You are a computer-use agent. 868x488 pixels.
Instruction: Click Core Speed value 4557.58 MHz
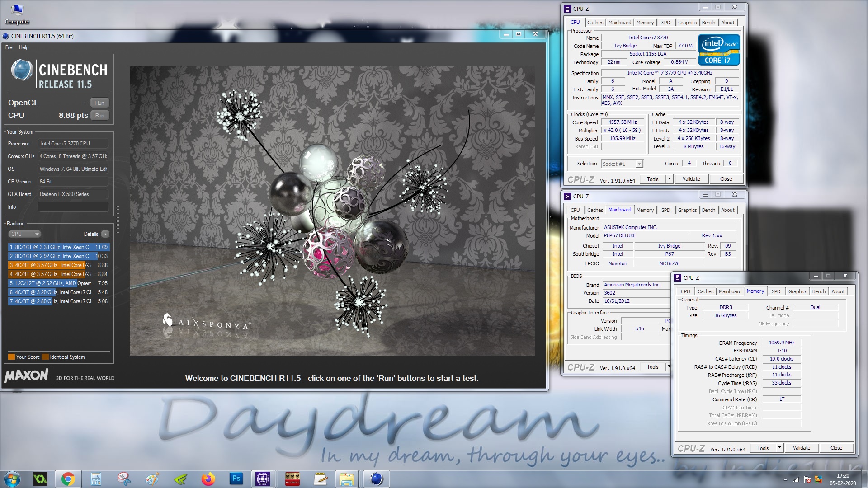623,122
